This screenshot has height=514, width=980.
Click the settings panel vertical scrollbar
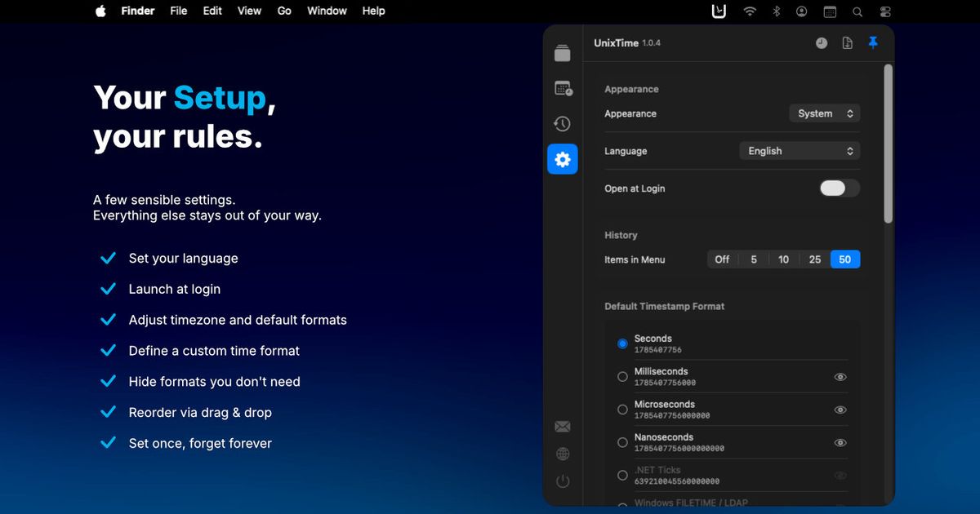click(x=889, y=144)
